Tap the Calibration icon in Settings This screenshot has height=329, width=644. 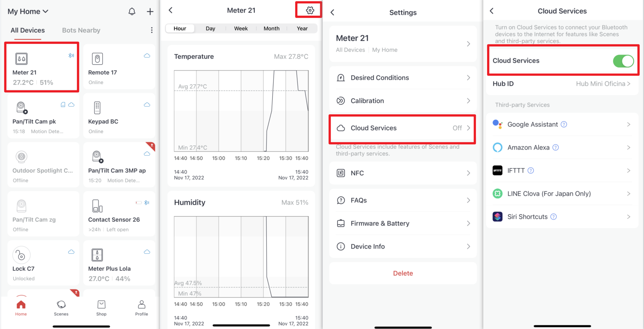click(x=341, y=101)
